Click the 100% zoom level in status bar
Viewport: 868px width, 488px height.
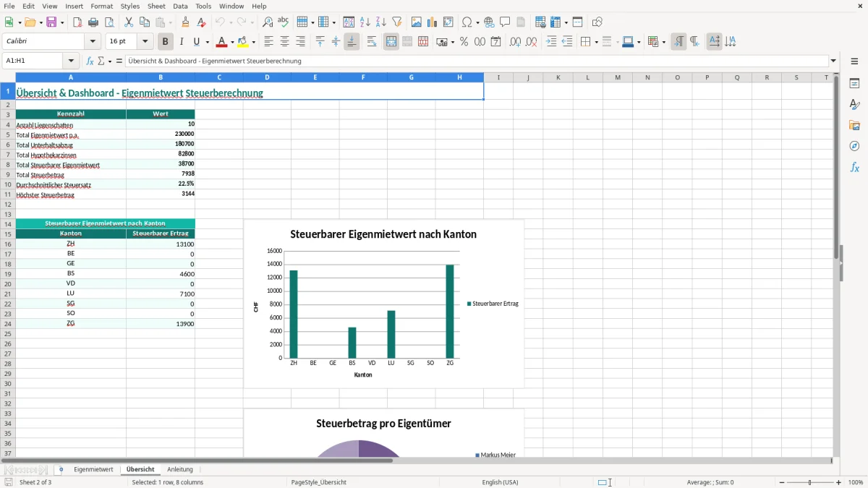click(x=856, y=482)
